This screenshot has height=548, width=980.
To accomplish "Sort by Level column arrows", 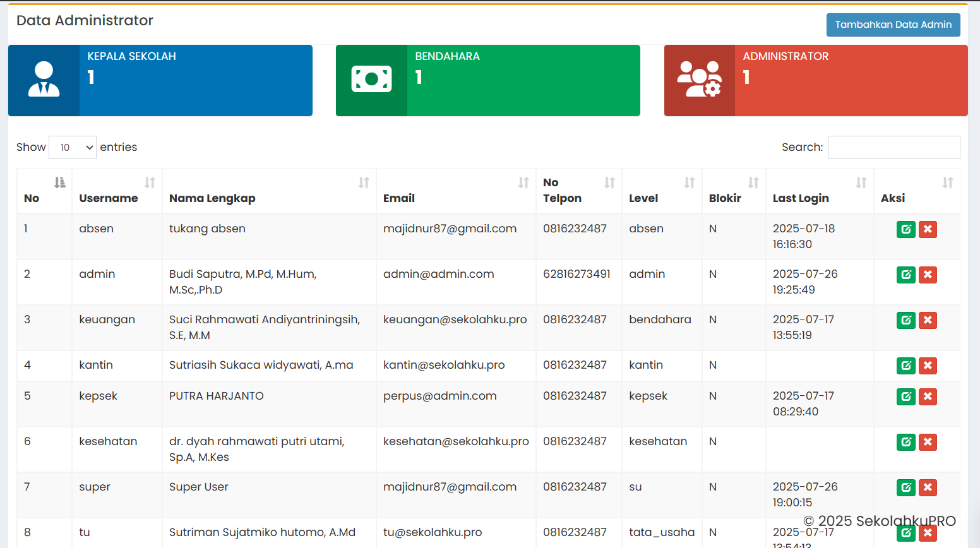I will (690, 182).
